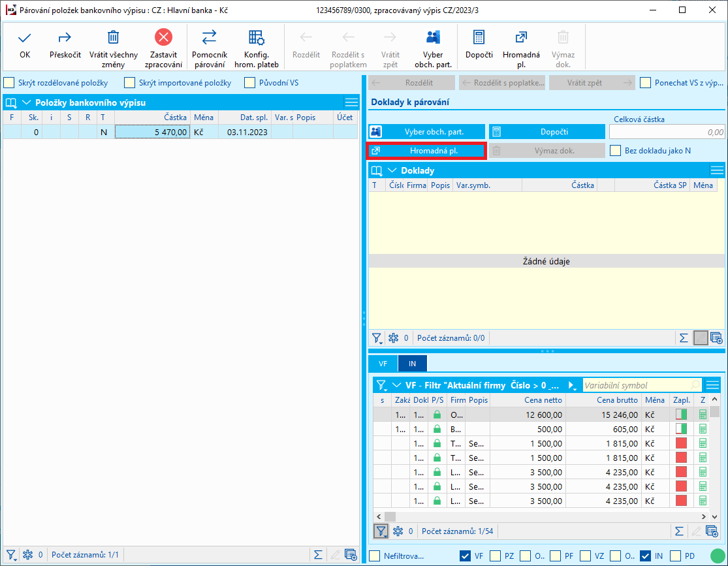The width and height of the screenshot is (728, 566).
Task: Click green lock icon in 605,00 row
Action: tap(437, 429)
